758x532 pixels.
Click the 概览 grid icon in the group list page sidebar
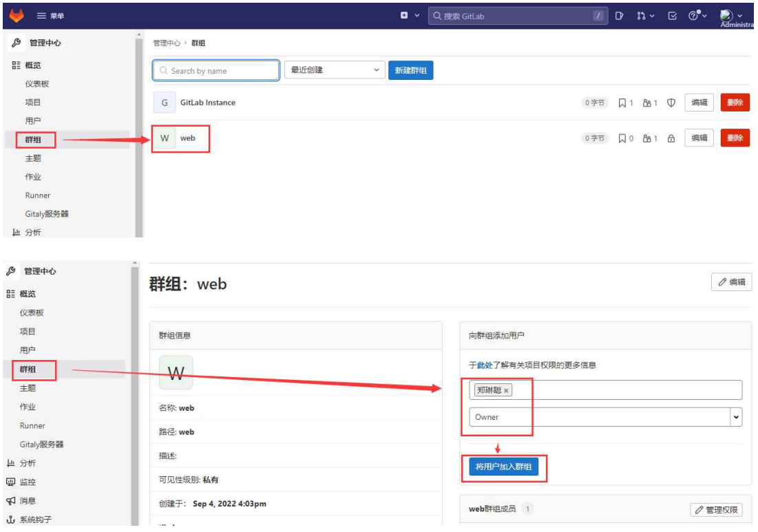click(16, 65)
